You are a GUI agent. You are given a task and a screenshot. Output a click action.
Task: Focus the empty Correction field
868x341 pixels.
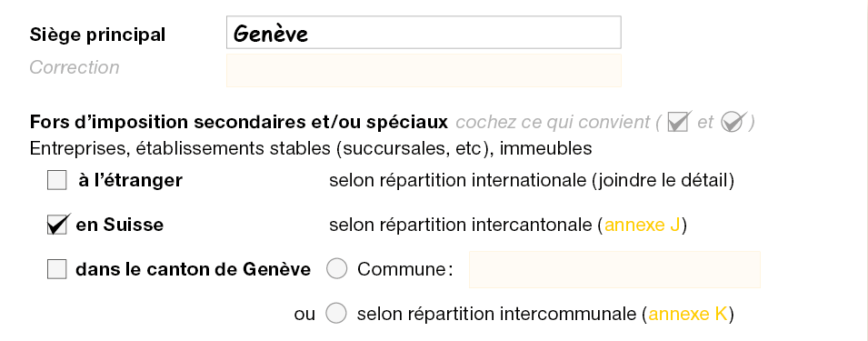424,70
